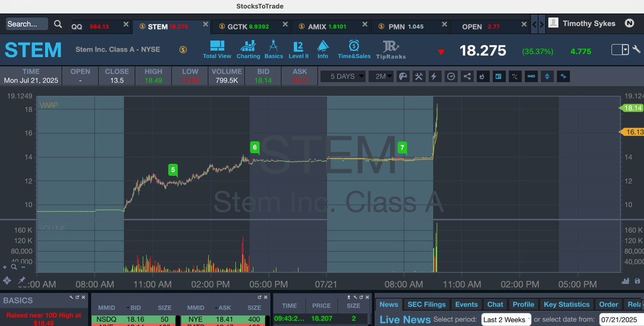Screen dimensions: 644x326
Task: Open the Key Statistics tab
Action: [x=566, y=304]
